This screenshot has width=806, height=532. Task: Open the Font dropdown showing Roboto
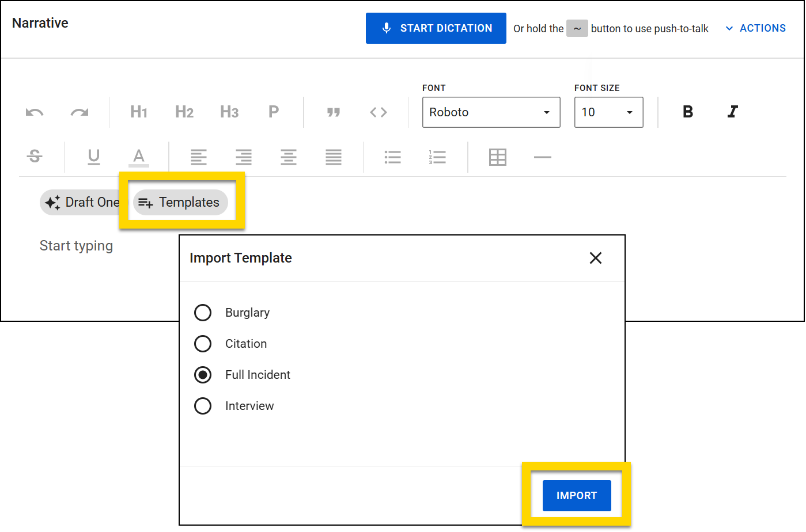490,112
